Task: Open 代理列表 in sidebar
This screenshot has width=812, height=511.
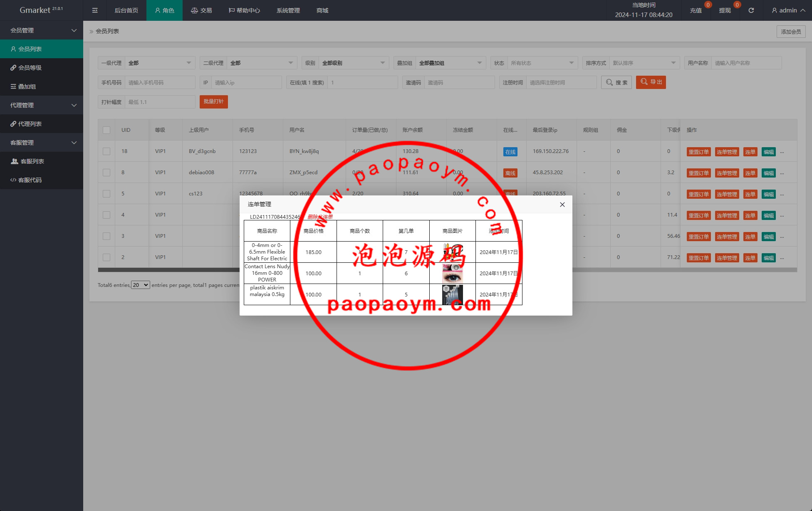Action: [42, 124]
